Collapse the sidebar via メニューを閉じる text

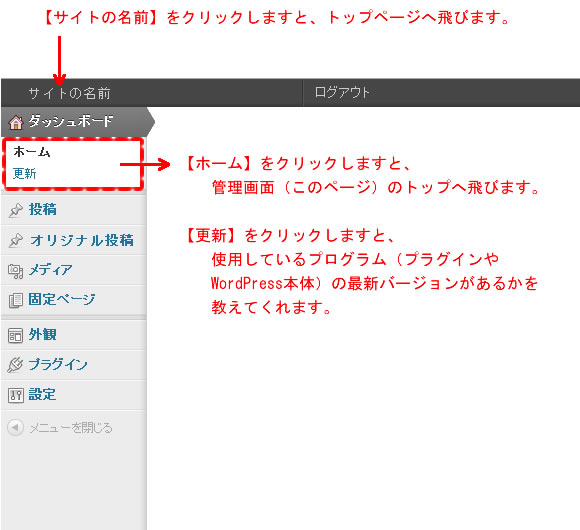(x=71, y=428)
